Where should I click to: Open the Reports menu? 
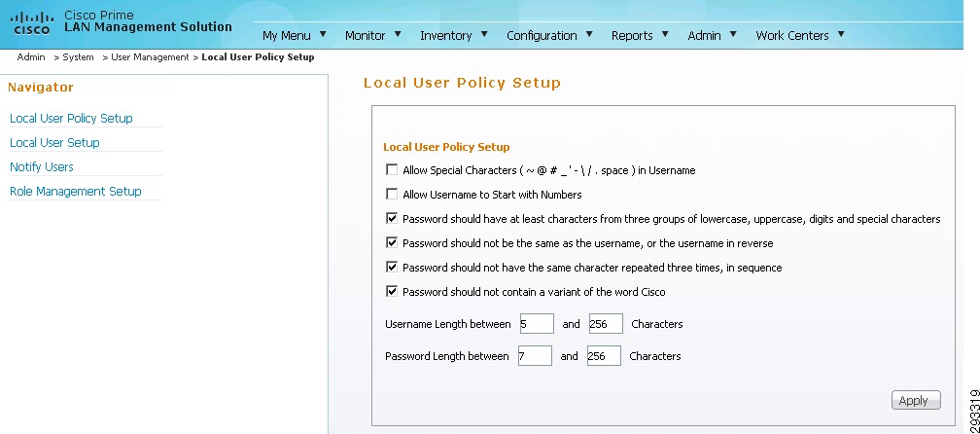point(632,36)
